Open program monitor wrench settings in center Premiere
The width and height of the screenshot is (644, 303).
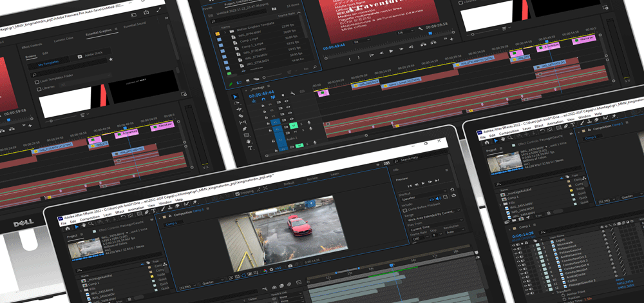[420, 30]
